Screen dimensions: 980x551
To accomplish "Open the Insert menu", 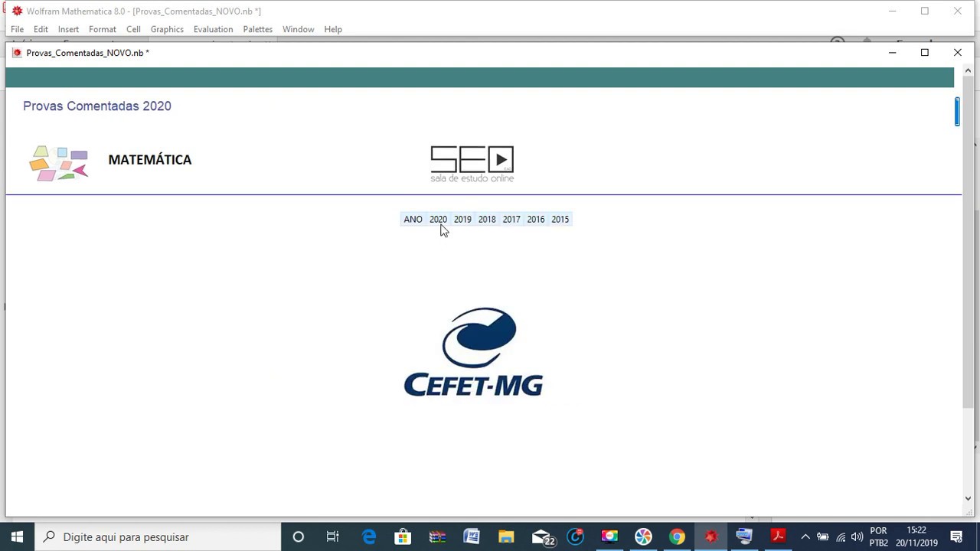I will [x=68, y=29].
